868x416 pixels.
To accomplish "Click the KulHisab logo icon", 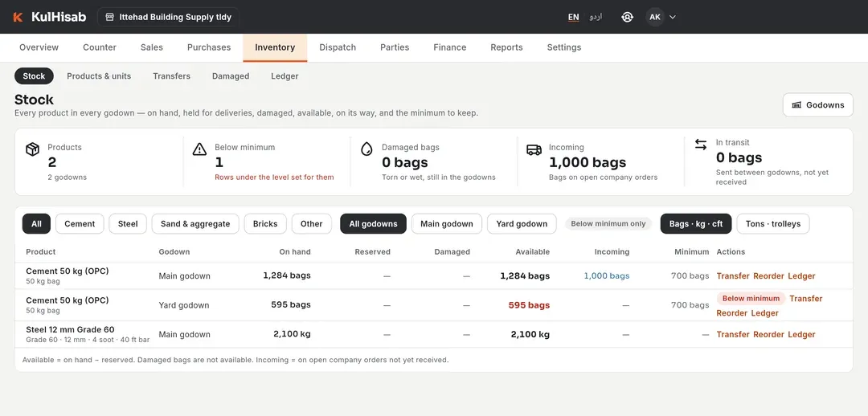I will pos(18,17).
